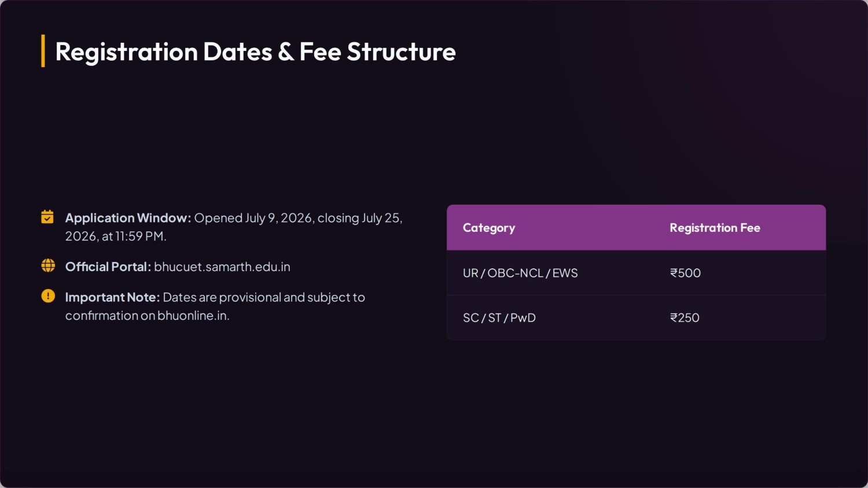This screenshot has height=488, width=868.
Task: Click the Official Portal bold label
Action: pyautogui.click(x=108, y=267)
